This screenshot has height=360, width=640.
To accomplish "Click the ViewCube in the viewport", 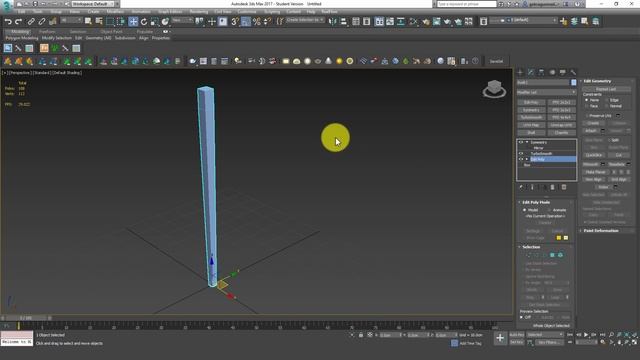I will (x=494, y=89).
